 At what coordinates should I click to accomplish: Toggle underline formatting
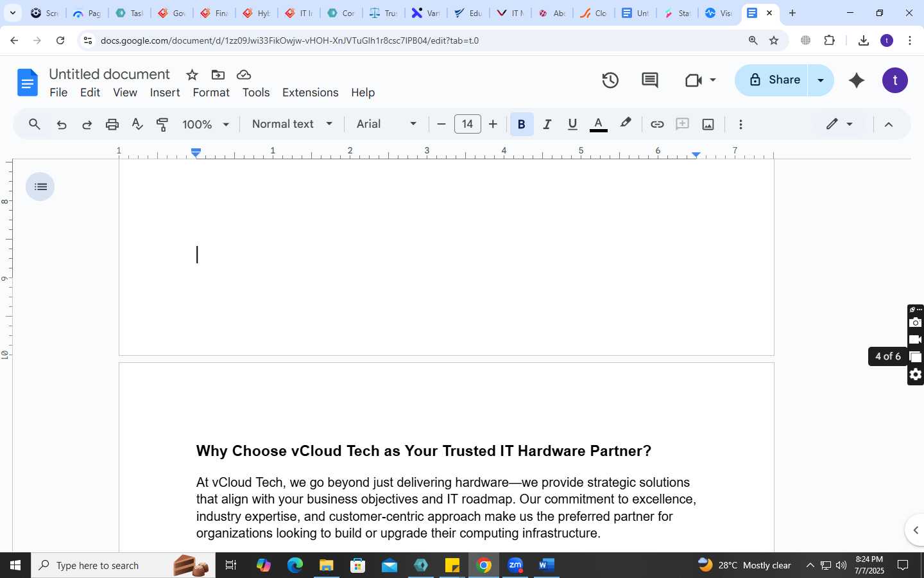572,125
